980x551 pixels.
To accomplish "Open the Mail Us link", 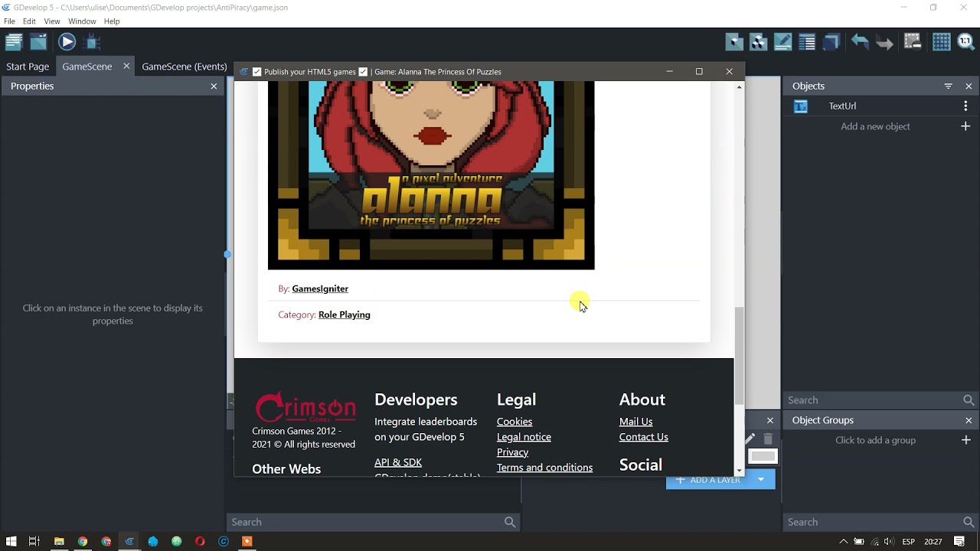I will pyautogui.click(x=635, y=422).
